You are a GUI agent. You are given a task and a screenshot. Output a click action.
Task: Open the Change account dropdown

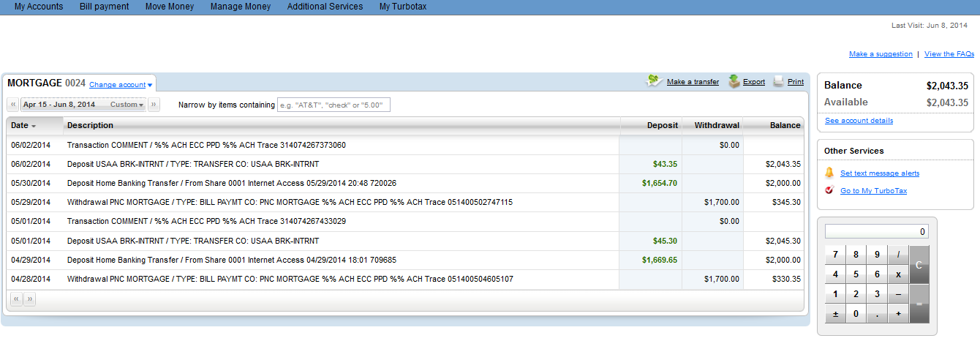(121, 85)
